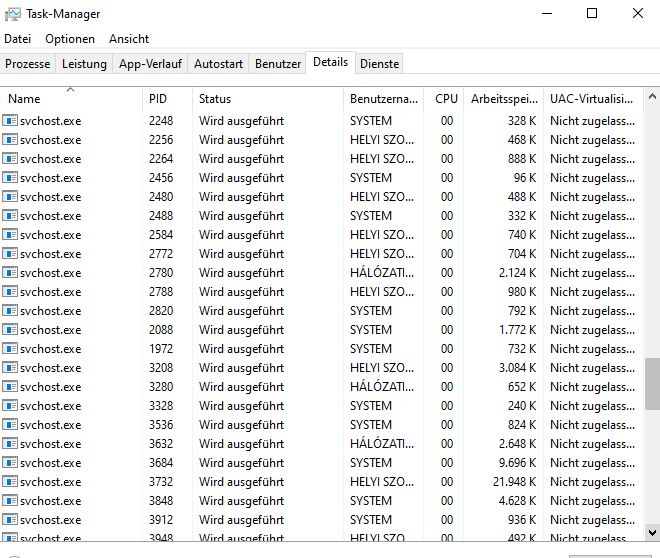Screen dimensions: 660x558
Task: Select the memory value 3.084 K
Action: pyautogui.click(x=517, y=368)
